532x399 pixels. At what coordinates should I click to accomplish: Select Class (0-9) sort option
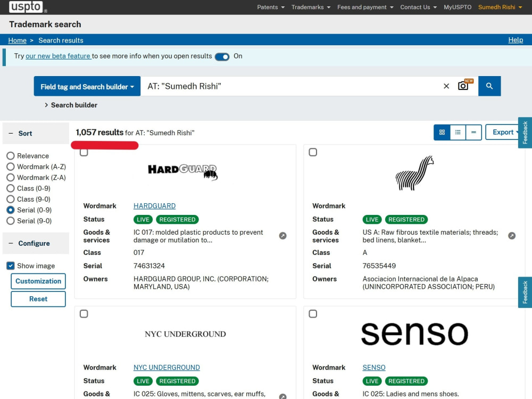pyautogui.click(x=11, y=188)
